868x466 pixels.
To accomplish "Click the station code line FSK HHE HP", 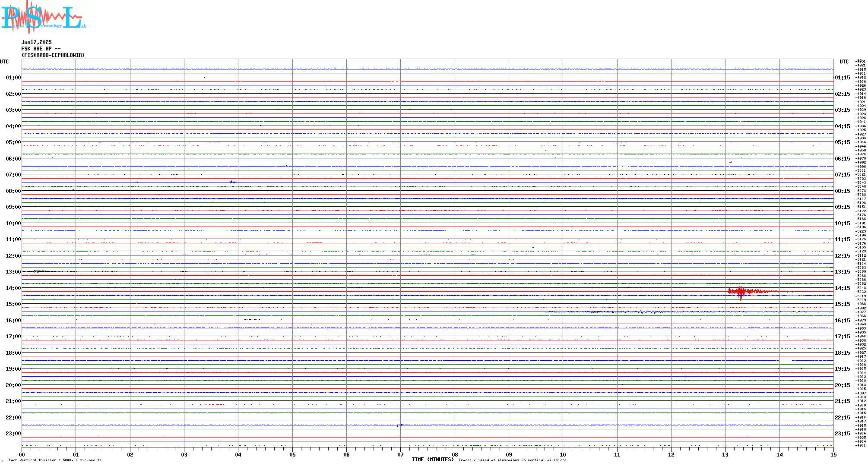I will pyautogui.click(x=41, y=49).
